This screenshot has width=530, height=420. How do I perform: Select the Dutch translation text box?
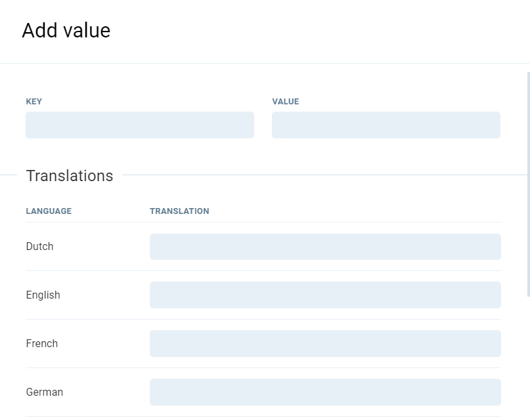coord(325,247)
